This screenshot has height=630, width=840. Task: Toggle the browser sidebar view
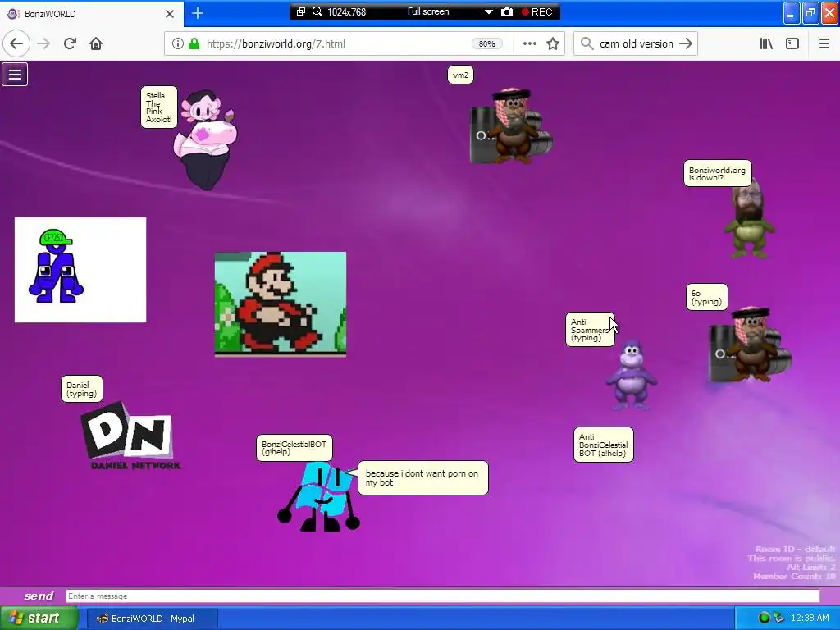pyautogui.click(x=792, y=44)
